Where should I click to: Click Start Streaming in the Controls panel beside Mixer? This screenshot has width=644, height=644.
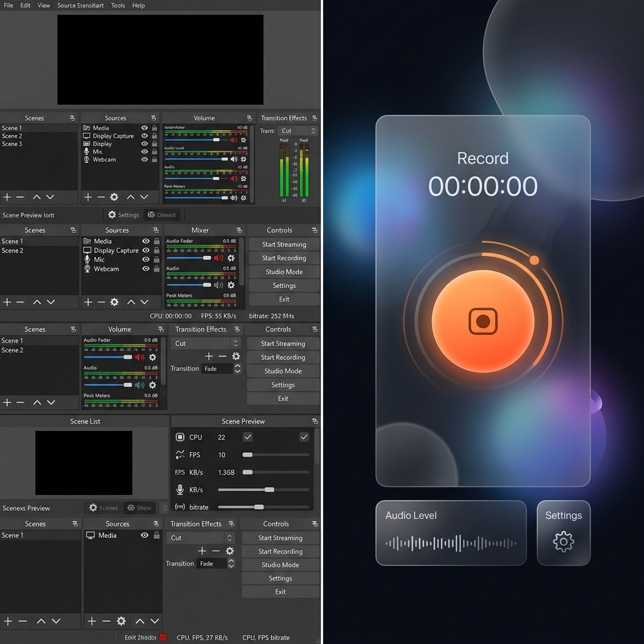point(284,245)
